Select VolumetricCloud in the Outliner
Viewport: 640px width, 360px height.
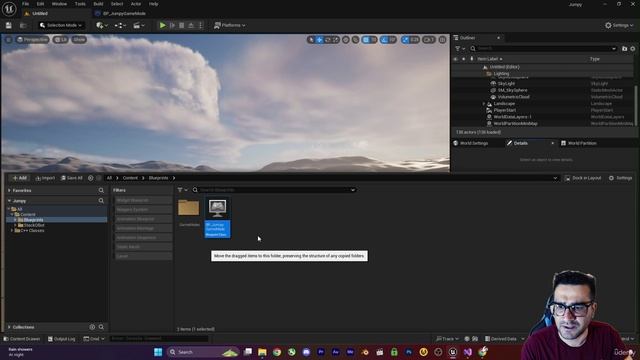[513, 97]
